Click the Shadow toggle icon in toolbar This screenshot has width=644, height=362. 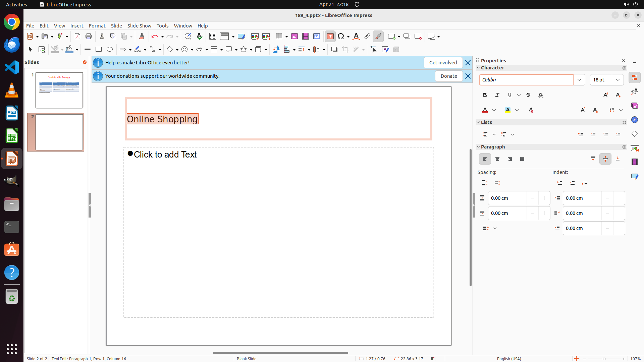[x=334, y=50]
